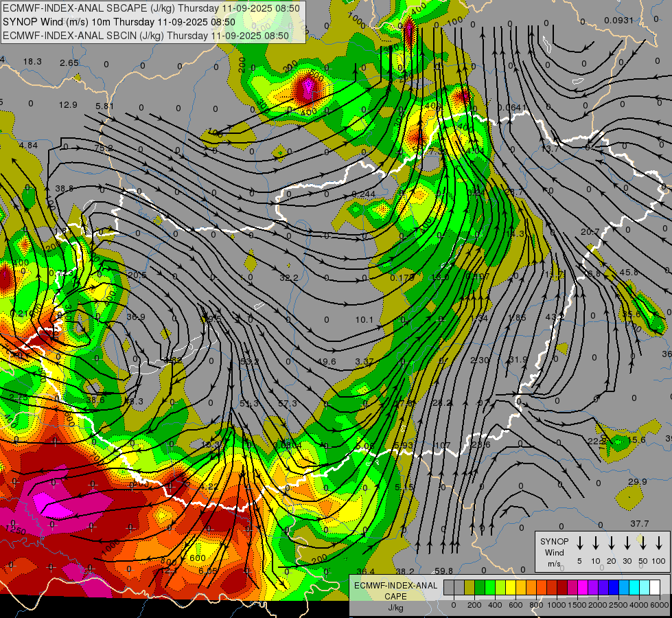This screenshot has width=672, height=618.
Task: Click the 2500 tick label in CAPE legend
Action: point(618,605)
